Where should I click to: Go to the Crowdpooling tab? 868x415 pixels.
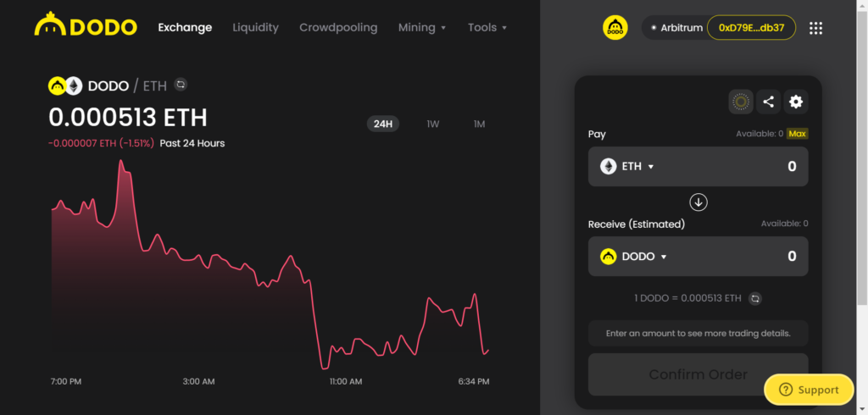point(338,28)
